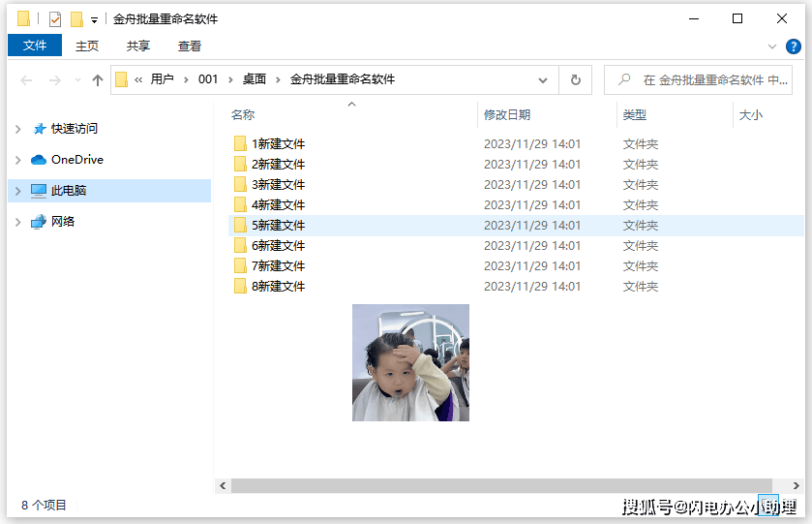
Task: Open the address bar history dropdown
Action: [543, 80]
